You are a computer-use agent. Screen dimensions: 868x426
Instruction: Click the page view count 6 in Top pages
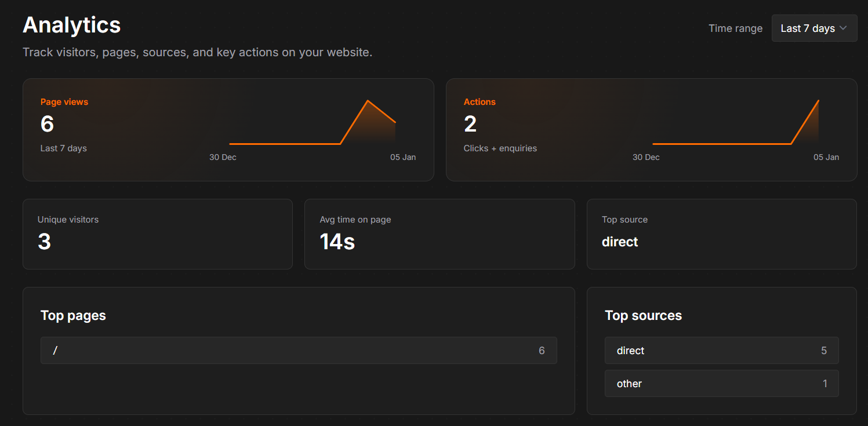coord(541,350)
